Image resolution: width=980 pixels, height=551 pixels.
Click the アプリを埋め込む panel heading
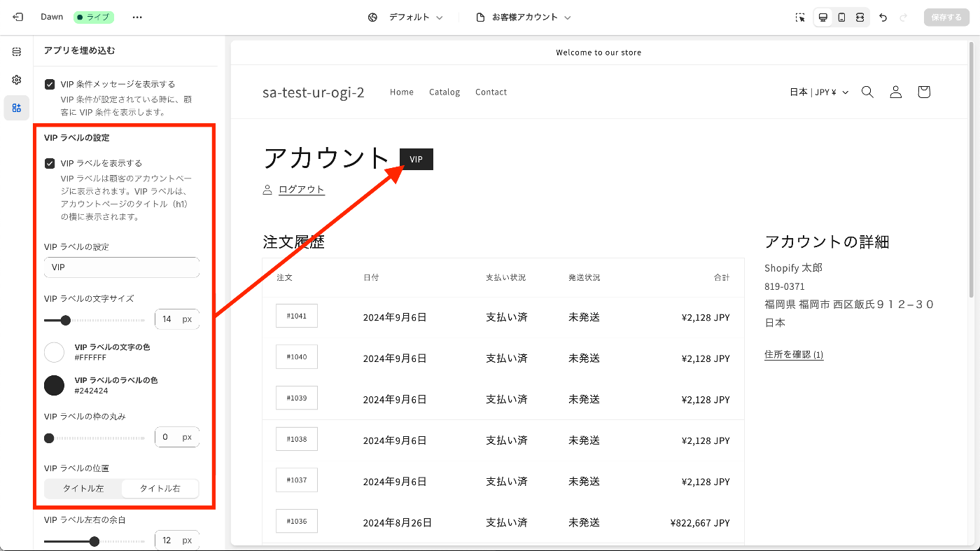(x=79, y=50)
